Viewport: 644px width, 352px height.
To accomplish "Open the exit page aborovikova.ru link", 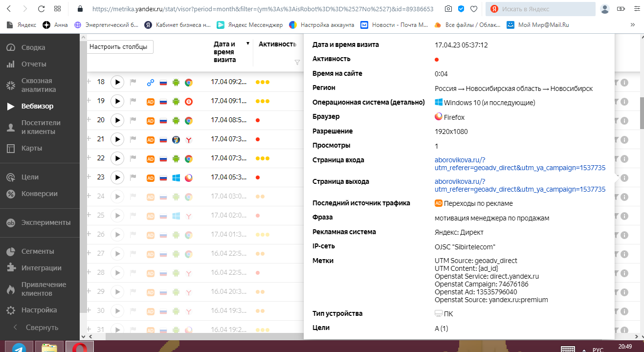I will [x=520, y=185].
